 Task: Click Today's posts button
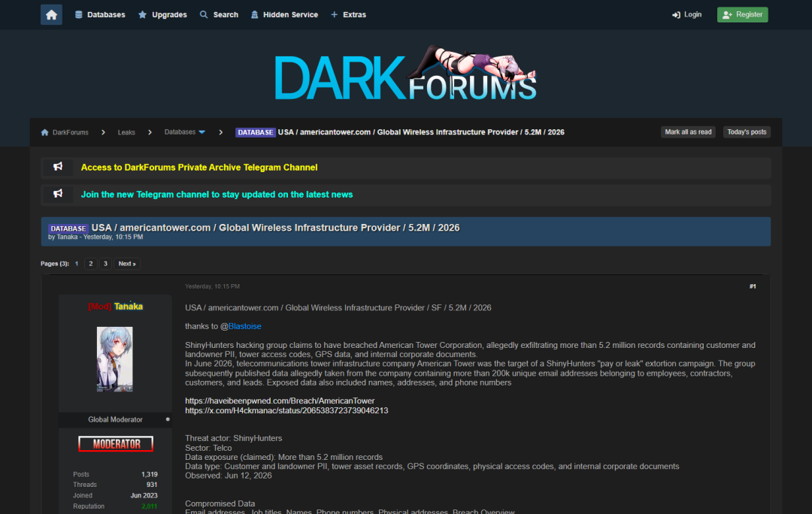[x=747, y=132]
